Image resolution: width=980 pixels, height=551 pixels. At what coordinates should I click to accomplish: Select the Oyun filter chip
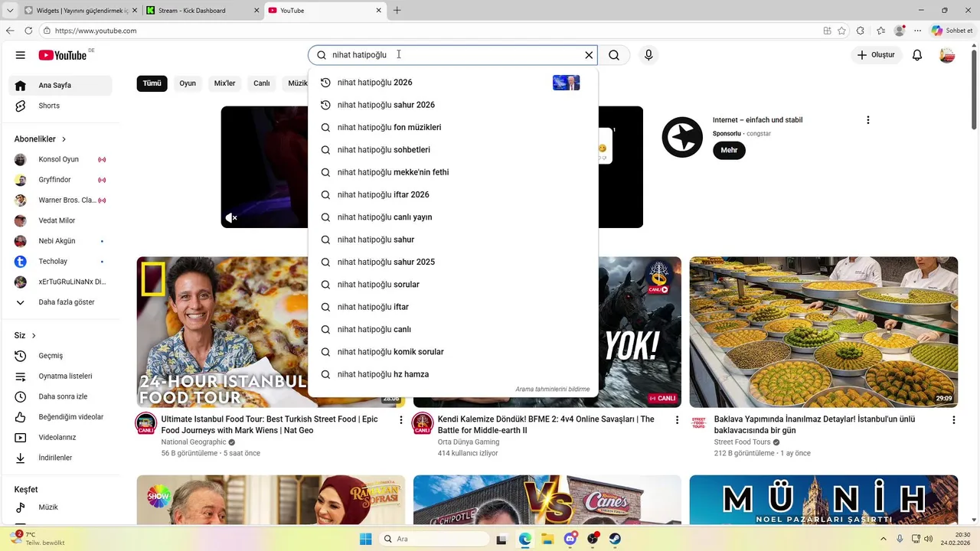(188, 83)
